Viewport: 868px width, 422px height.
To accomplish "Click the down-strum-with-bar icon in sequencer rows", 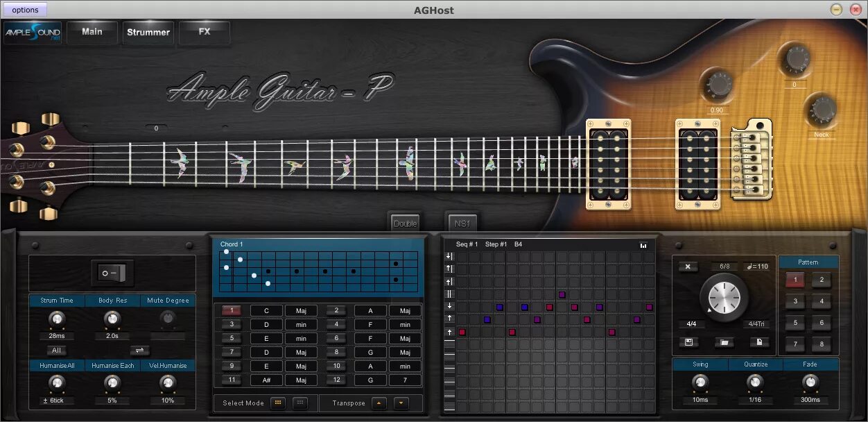I will click(x=449, y=257).
